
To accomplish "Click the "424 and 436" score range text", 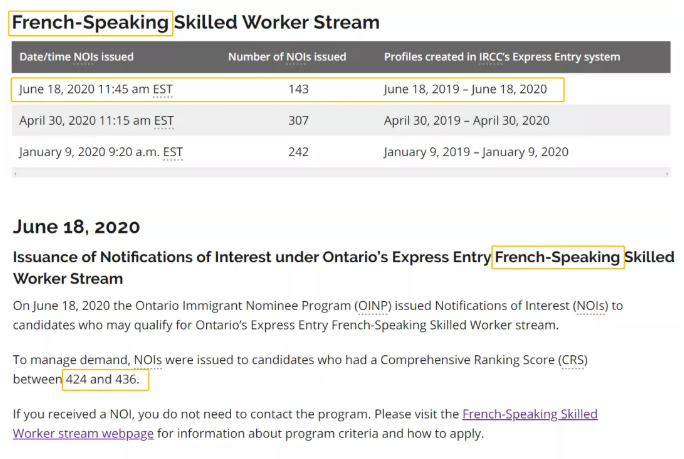I will [x=104, y=380].
